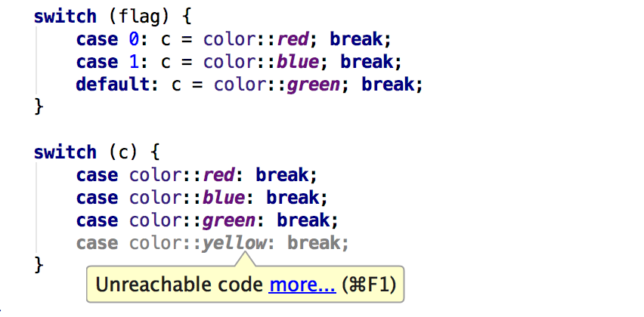
Task: Click the closing brace of the first switch
Action: click(x=39, y=106)
